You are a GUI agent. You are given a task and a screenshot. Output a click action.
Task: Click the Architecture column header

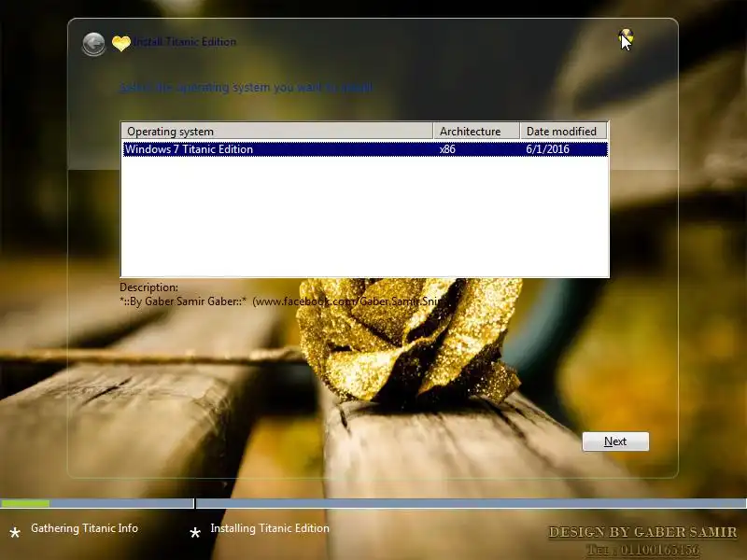(476, 131)
